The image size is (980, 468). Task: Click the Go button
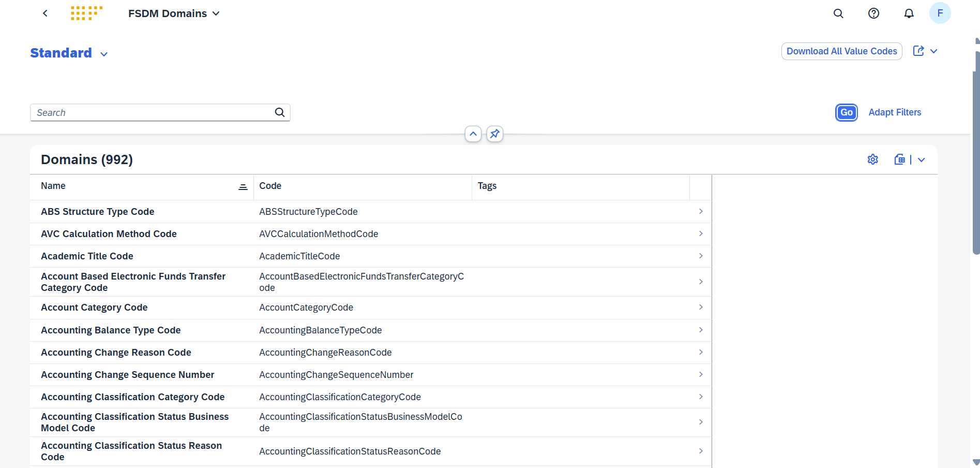coord(846,112)
